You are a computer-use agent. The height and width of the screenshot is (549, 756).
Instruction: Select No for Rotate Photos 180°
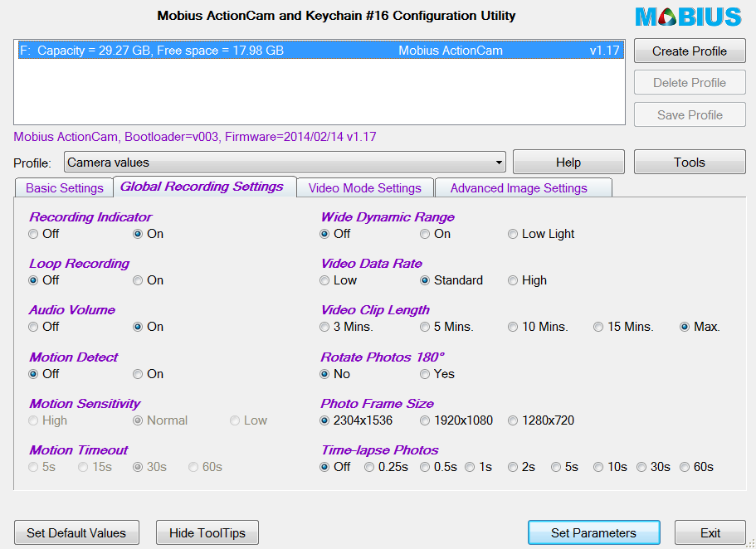coord(335,373)
